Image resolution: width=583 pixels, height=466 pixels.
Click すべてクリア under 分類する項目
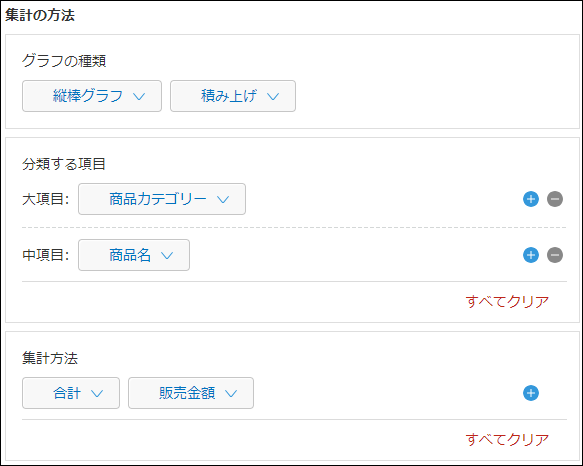click(507, 301)
